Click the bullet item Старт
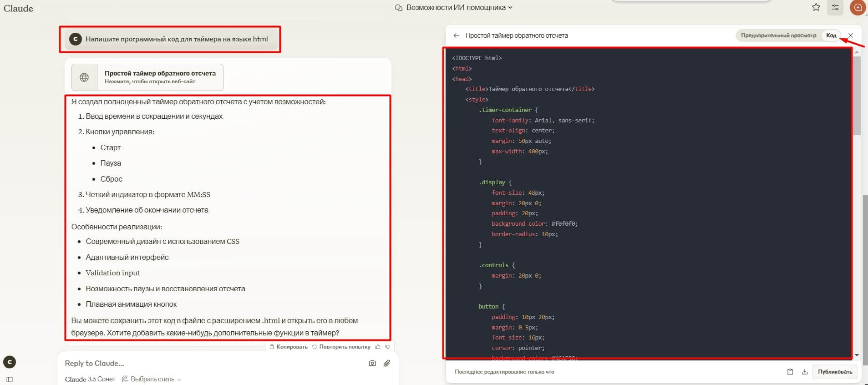This screenshot has width=868, height=385. coord(111,147)
